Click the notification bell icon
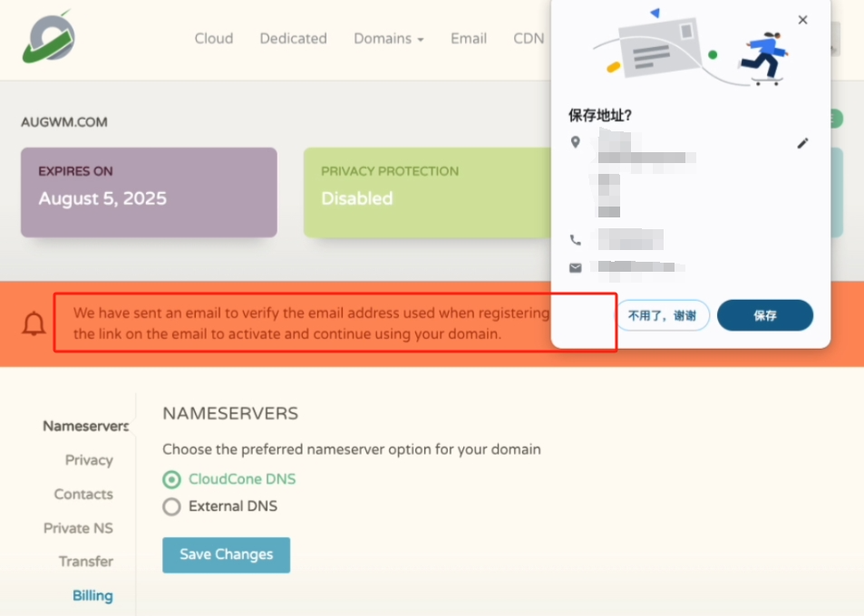The image size is (864, 616). pyautogui.click(x=34, y=323)
